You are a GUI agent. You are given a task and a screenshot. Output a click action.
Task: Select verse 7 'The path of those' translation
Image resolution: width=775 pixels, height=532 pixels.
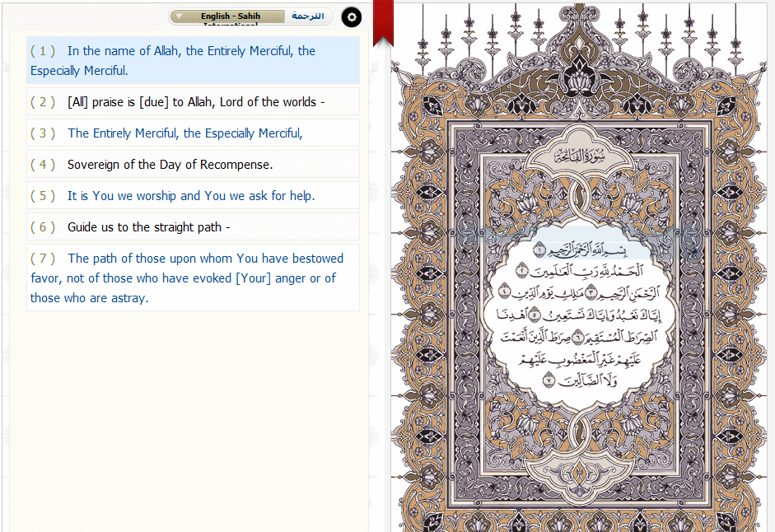click(x=193, y=278)
